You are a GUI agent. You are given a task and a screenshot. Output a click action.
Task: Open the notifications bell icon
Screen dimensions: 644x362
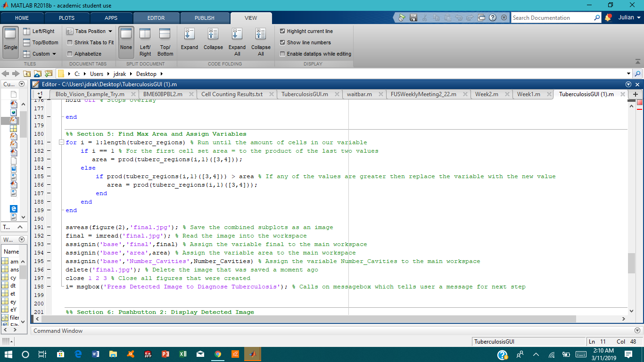[x=608, y=17]
